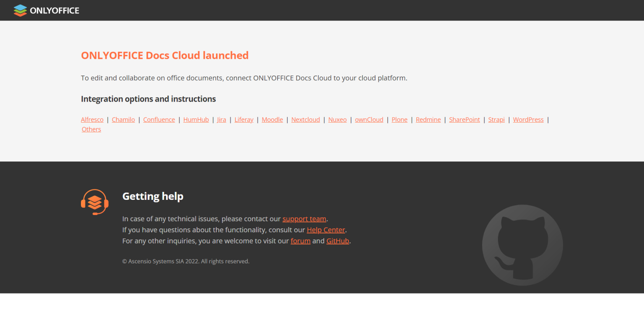
Task: Open the Chamilo integration link
Action: coord(123,120)
